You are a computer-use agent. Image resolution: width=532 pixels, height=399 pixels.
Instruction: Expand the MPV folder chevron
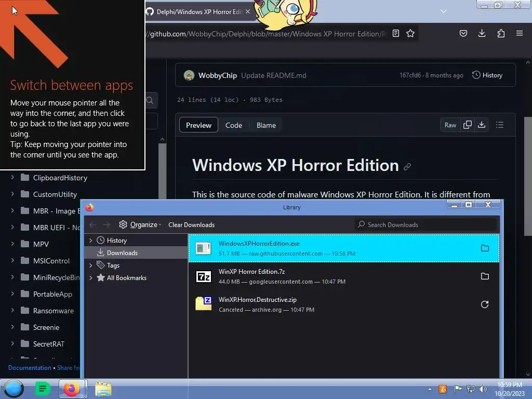tap(12, 244)
